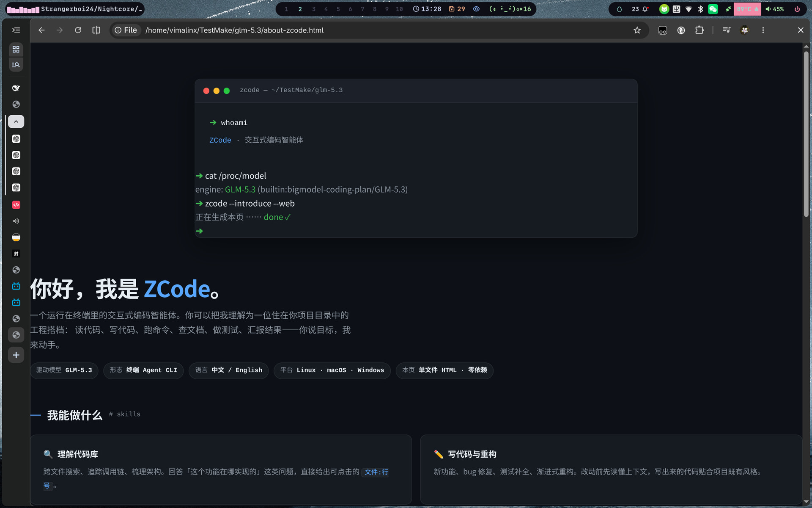Click the volume 45% indicator
The image size is (812, 508).
tap(774, 9)
